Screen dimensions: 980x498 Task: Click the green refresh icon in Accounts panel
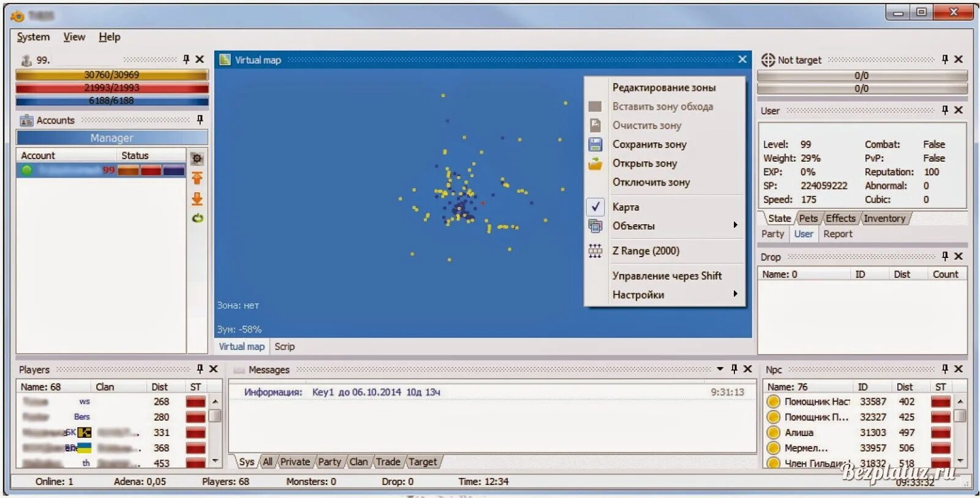(197, 217)
